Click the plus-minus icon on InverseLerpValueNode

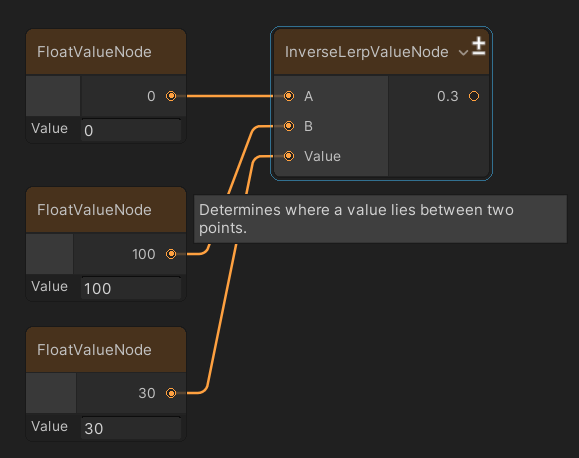[x=479, y=46]
